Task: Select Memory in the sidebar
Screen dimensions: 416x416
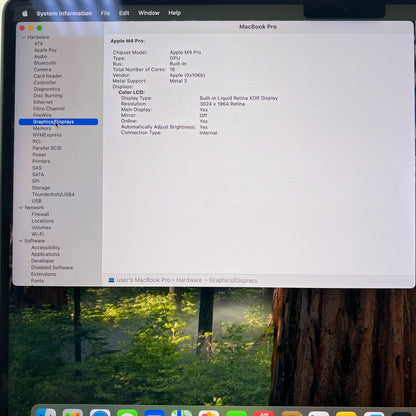Action: click(42, 128)
